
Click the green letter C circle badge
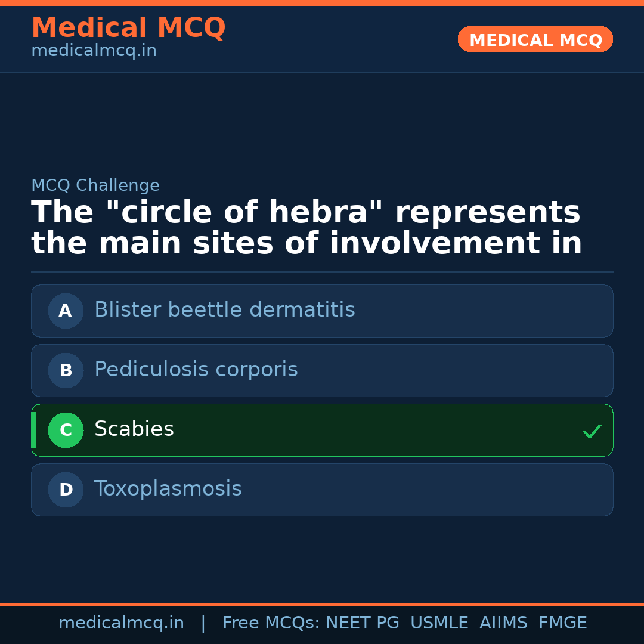[66, 430]
